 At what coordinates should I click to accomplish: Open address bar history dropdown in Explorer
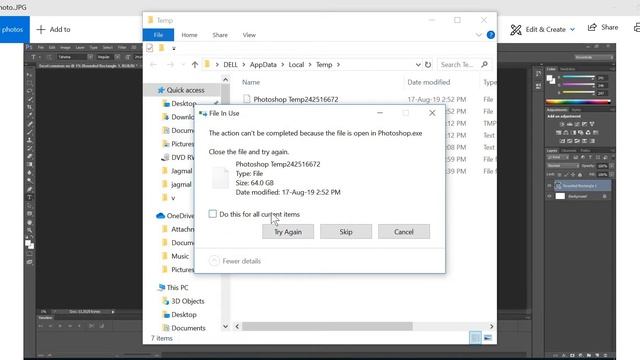click(418, 64)
